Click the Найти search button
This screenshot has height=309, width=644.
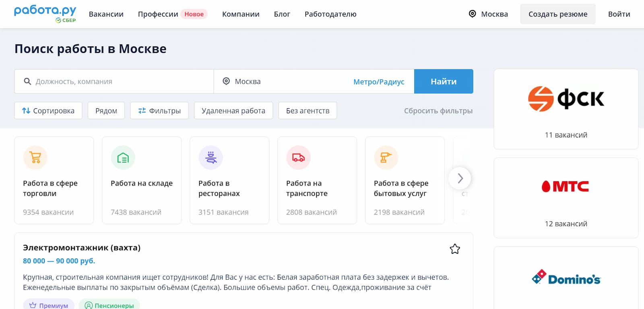click(444, 81)
